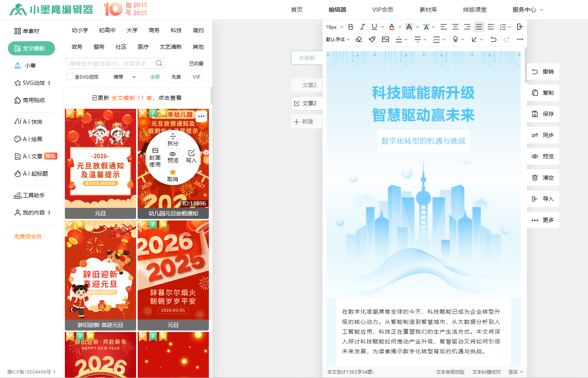The height and width of the screenshot is (378, 588).
Task: Click the 免费领会员 link
Action: (x=28, y=237)
